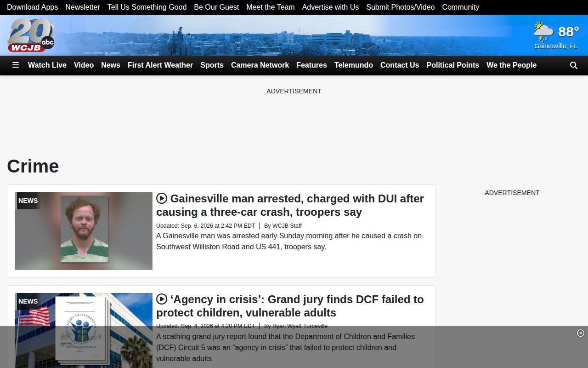
Task: Click the 88° temperature reading
Action: (568, 32)
